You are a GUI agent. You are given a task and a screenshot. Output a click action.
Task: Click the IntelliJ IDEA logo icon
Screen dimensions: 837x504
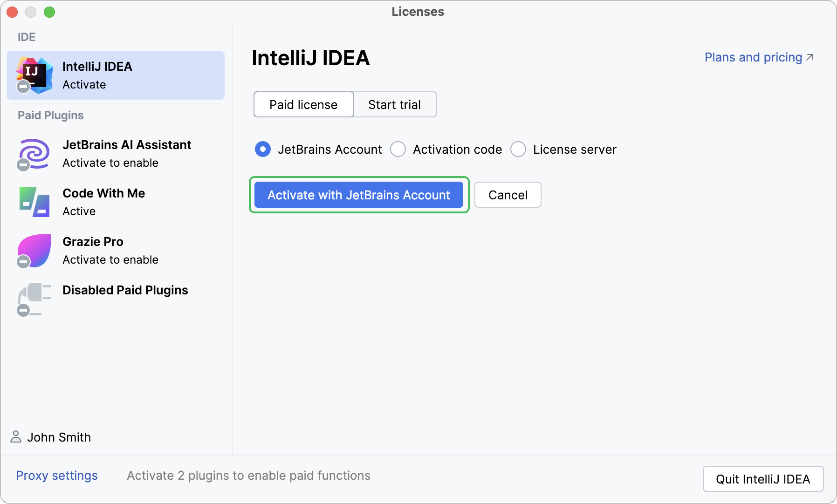(x=34, y=75)
